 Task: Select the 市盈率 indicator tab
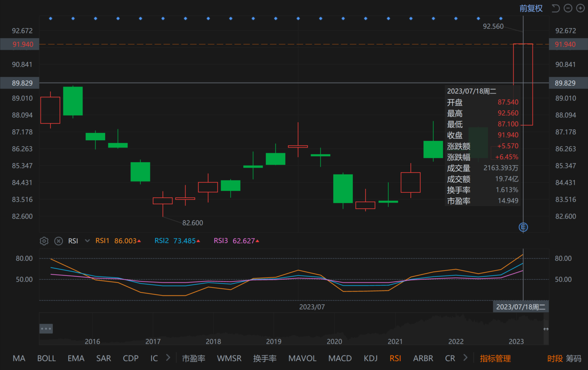(x=193, y=358)
